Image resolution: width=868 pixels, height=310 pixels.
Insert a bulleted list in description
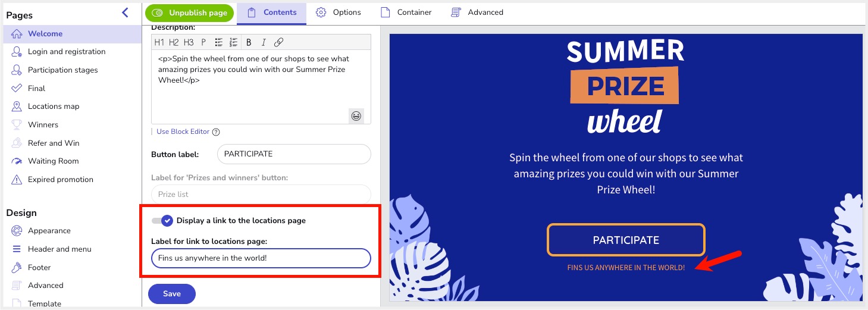[218, 42]
